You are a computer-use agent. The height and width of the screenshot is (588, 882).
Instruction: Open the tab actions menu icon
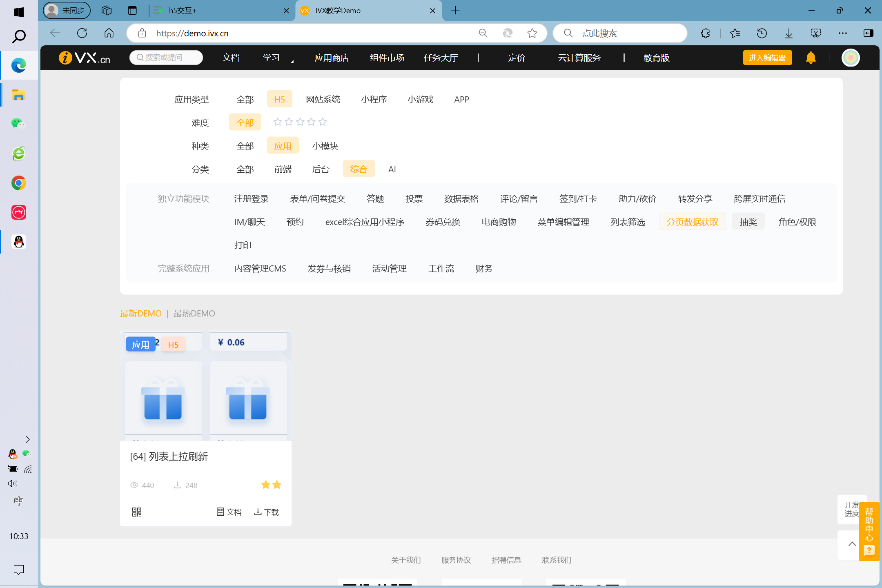click(132, 10)
